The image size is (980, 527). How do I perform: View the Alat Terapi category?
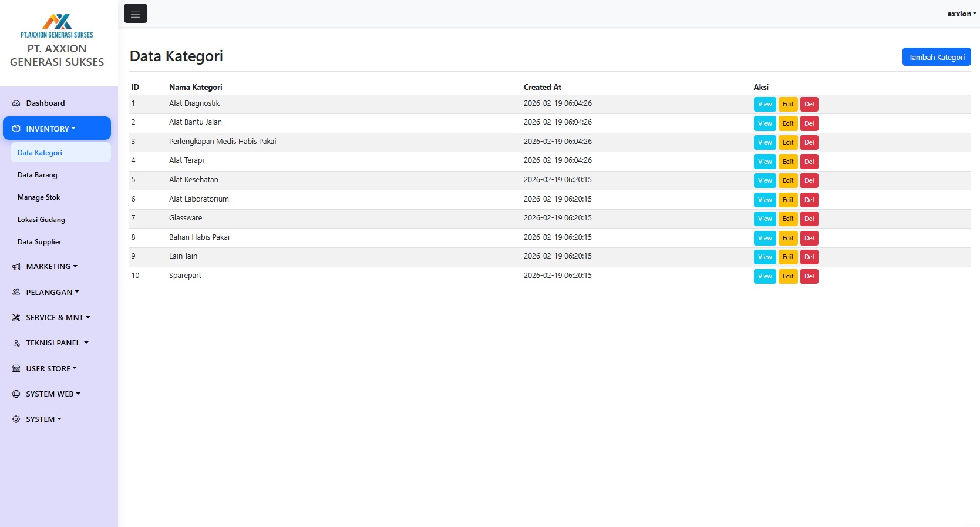(765, 162)
